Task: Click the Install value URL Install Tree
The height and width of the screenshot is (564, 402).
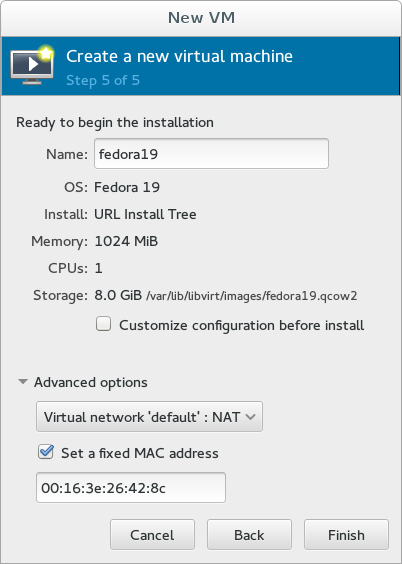Action: [x=145, y=214]
